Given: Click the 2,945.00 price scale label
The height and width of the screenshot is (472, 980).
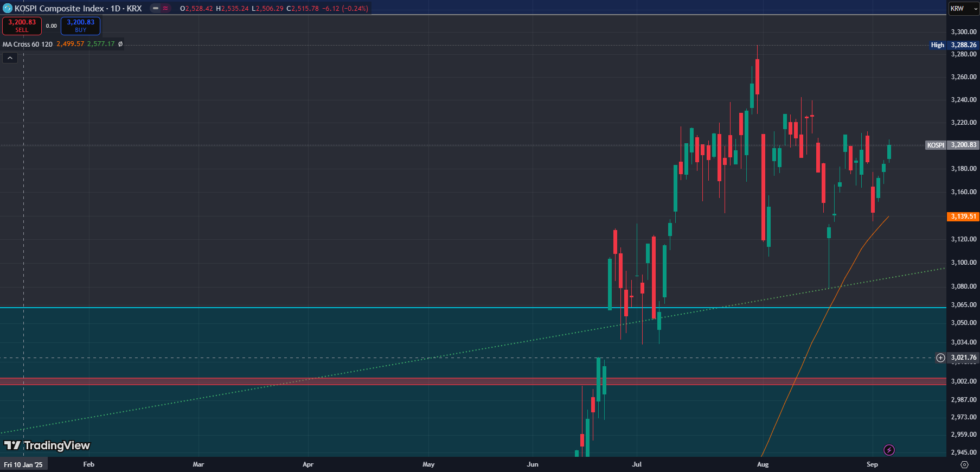Looking at the screenshot, I should coord(964,452).
